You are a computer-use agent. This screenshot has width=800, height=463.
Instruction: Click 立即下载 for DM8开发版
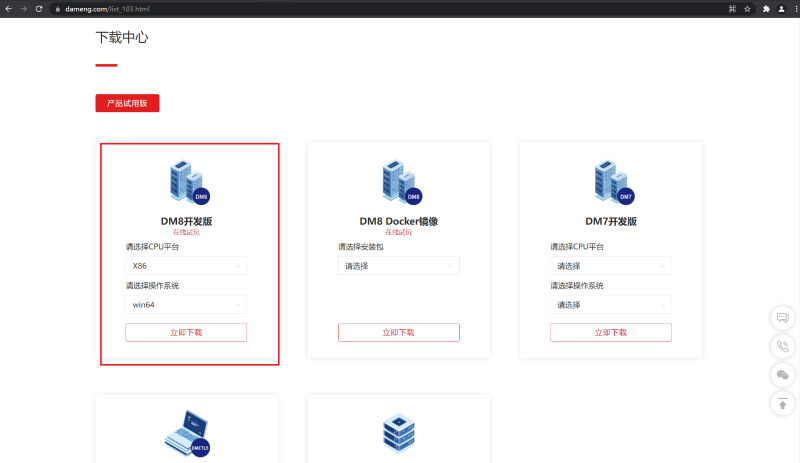[186, 332]
